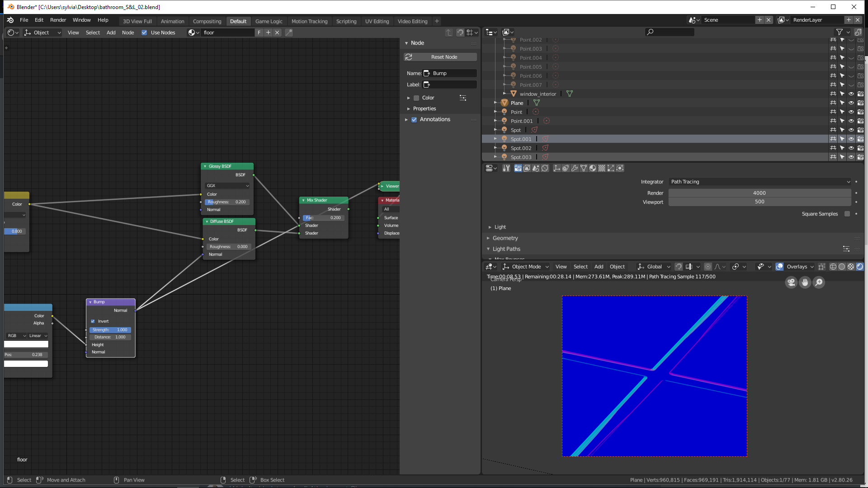Expand the Geometry panel
868x488 pixels.
coord(505,238)
